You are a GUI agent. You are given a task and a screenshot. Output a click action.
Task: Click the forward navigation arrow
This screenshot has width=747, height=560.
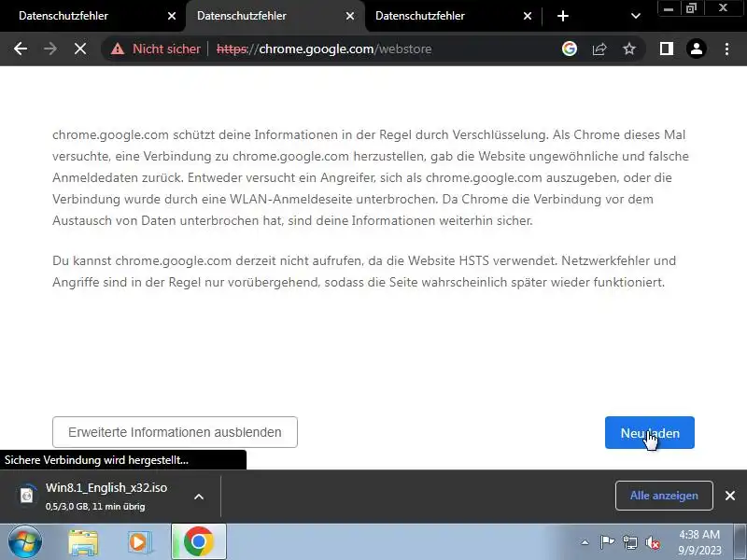(50, 49)
